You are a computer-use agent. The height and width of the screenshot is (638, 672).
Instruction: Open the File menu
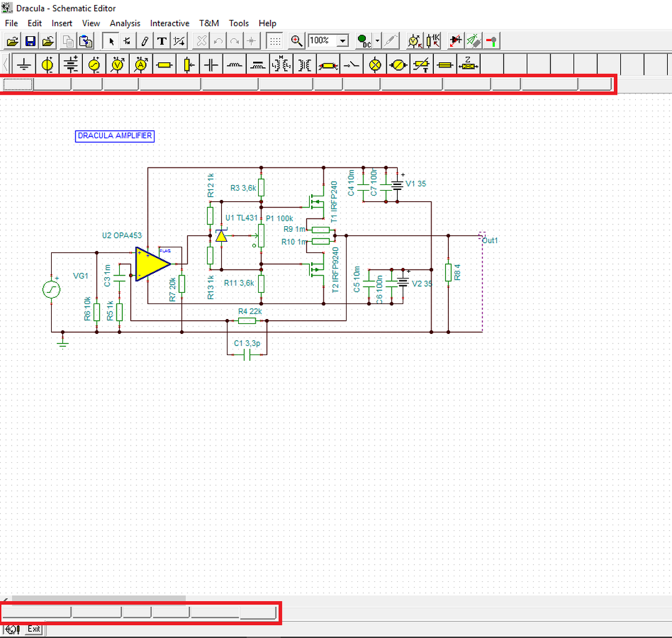click(11, 23)
